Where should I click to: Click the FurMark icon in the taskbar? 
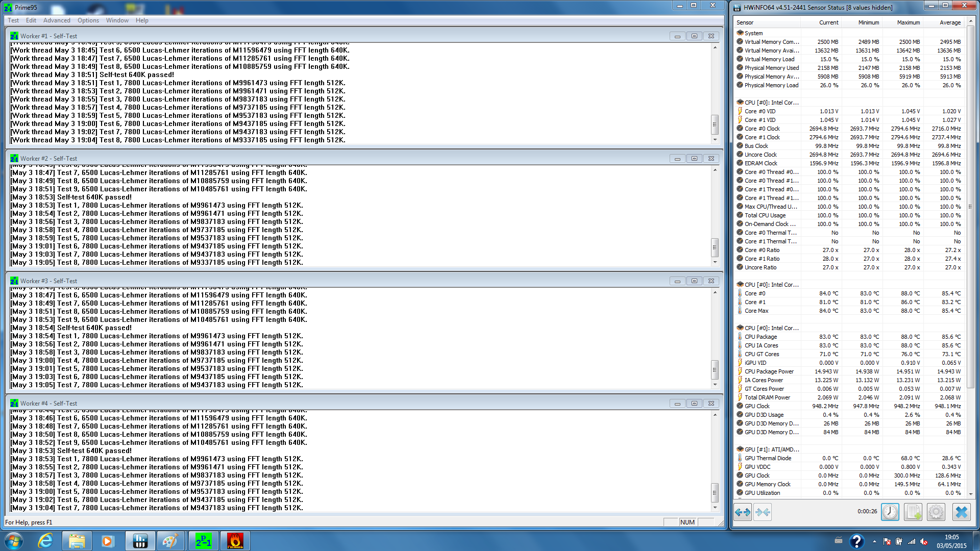[235, 541]
